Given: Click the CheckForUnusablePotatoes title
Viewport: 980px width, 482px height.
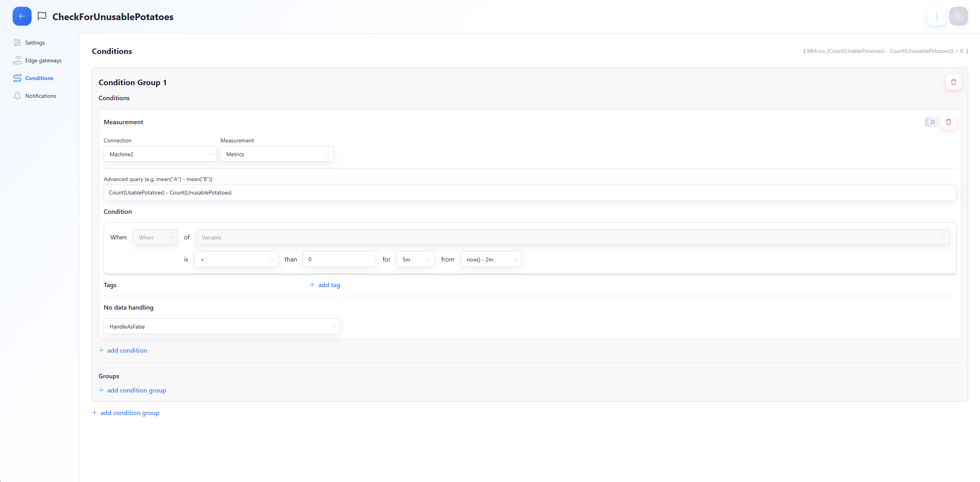Looking at the screenshot, I should [x=113, y=17].
